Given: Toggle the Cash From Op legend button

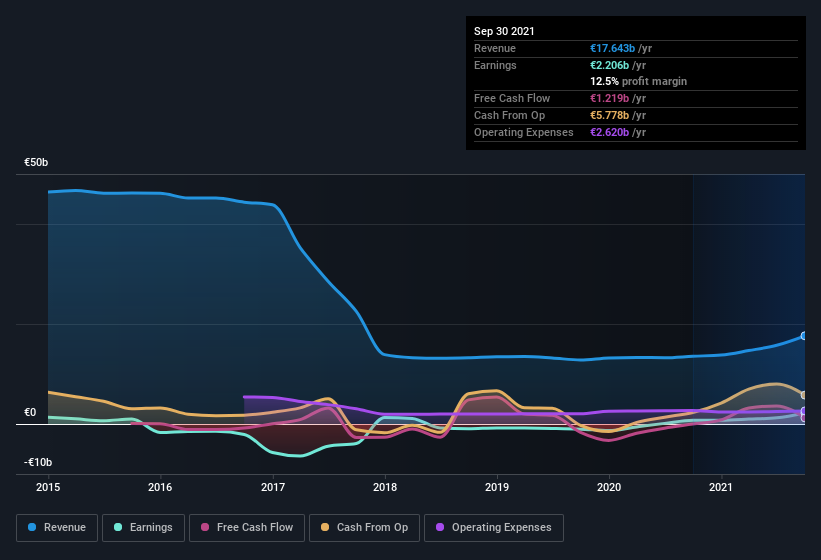Looking at the screenshot, I should (364, 528).
